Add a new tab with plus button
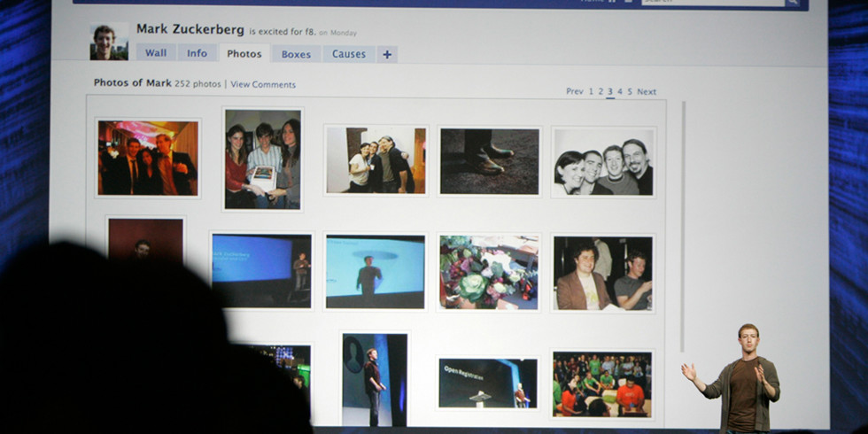This screenshot has height=434, width=868. point(387,54)
